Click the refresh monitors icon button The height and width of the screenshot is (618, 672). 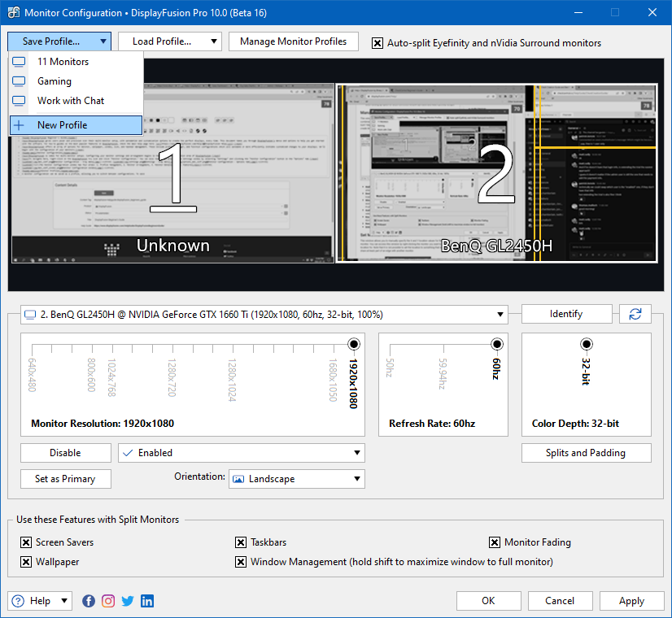635,314
